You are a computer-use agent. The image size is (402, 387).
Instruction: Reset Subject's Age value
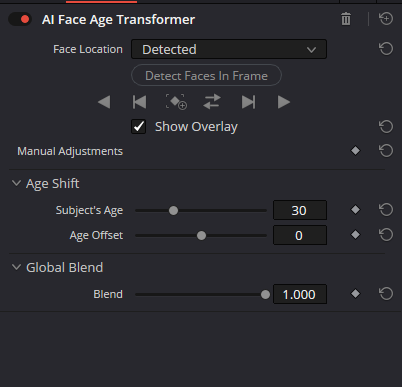pyautogui.click(x=386, y=210)
